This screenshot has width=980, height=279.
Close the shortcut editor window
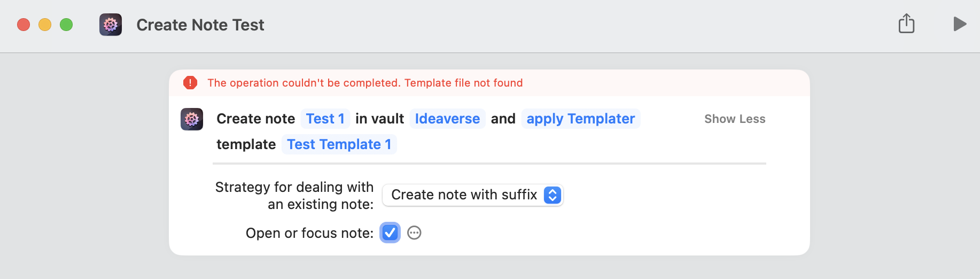[x=24, y=25]
